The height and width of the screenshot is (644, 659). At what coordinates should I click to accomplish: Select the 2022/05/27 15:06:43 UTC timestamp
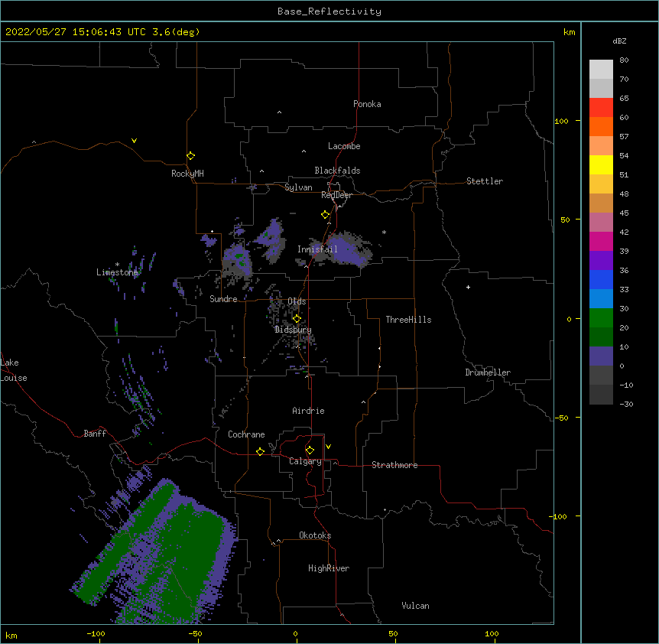pyautogui.click(x=76, y=32)
